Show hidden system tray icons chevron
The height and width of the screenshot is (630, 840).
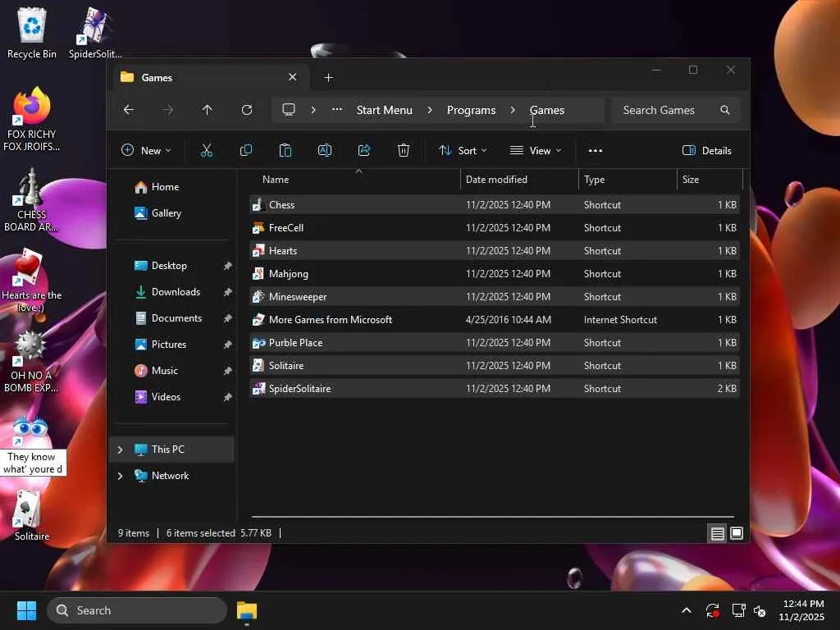[687, 610]
